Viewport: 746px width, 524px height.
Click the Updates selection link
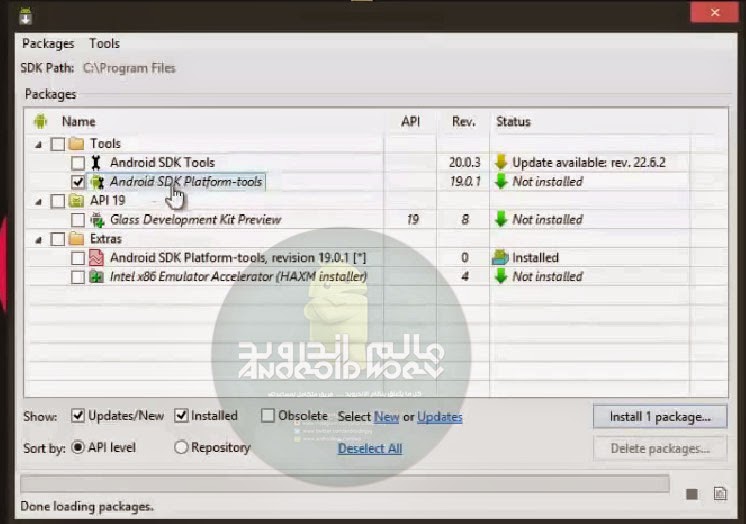440,417
